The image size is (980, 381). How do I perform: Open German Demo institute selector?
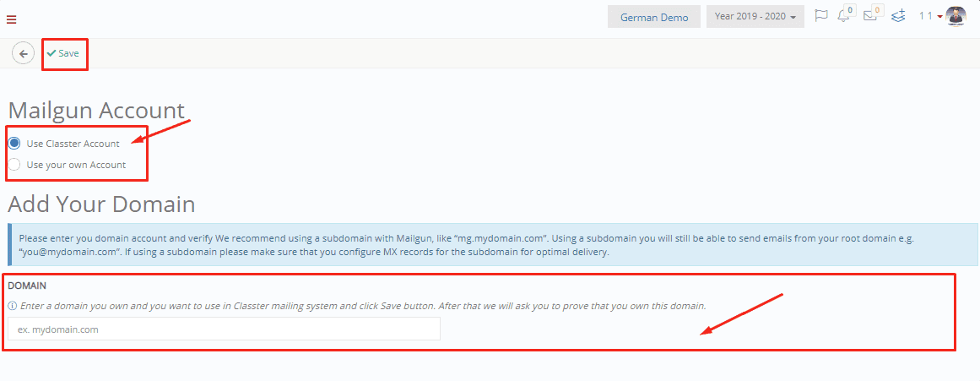[x=653, y=17]
